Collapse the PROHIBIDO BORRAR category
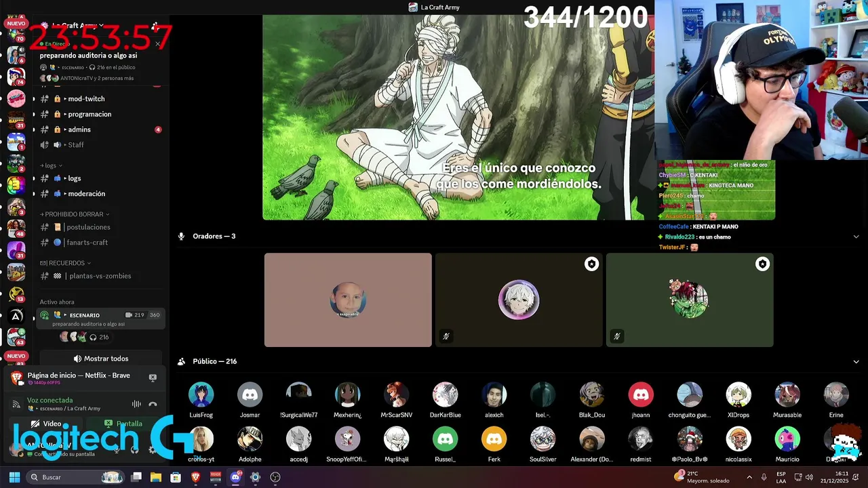868x488 pixels. [x=75, y=214]
